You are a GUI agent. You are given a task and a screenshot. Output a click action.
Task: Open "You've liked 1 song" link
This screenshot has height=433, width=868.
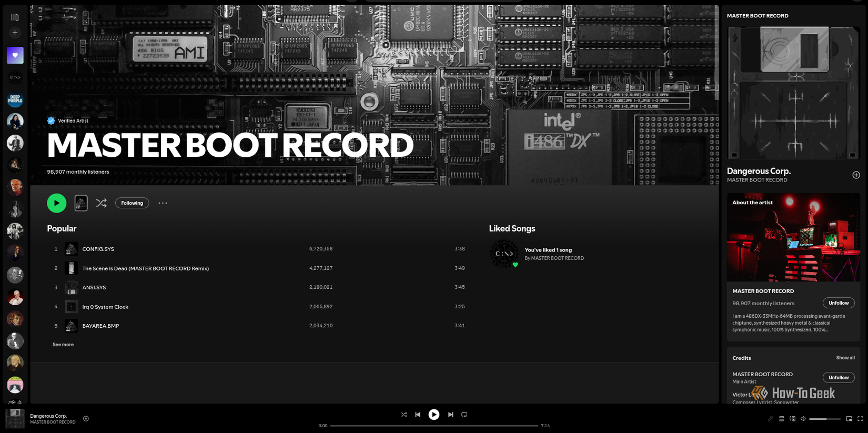pyautogui.click(x=548, y=250)
